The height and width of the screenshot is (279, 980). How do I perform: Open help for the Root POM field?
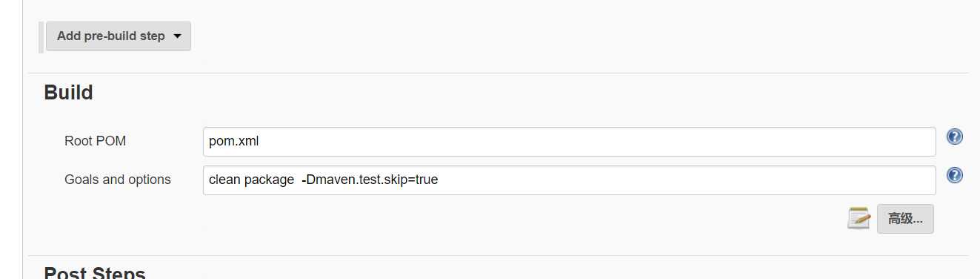pos(955,137)
